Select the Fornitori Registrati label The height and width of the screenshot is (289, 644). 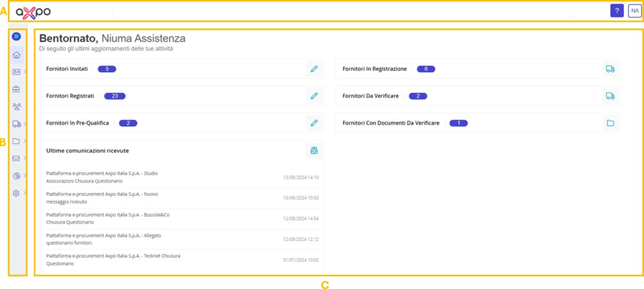(x=70, y=96)
